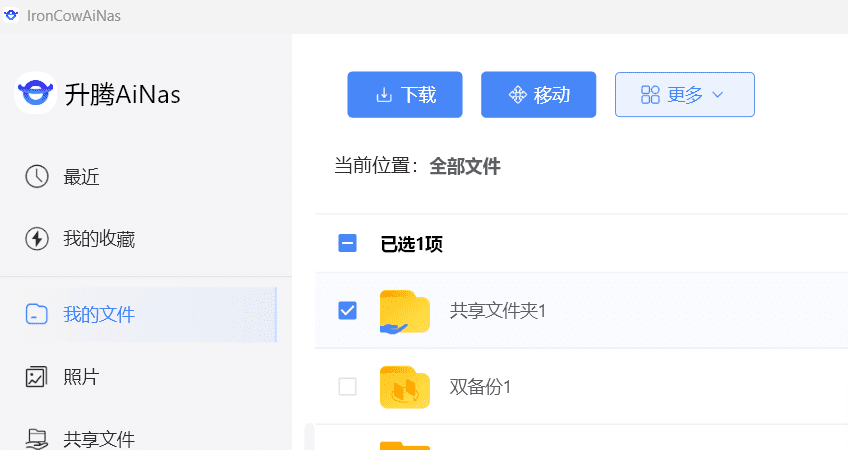Click the picture icon beside 照片
Screen dimensions: 848x450
coord(37,377)
